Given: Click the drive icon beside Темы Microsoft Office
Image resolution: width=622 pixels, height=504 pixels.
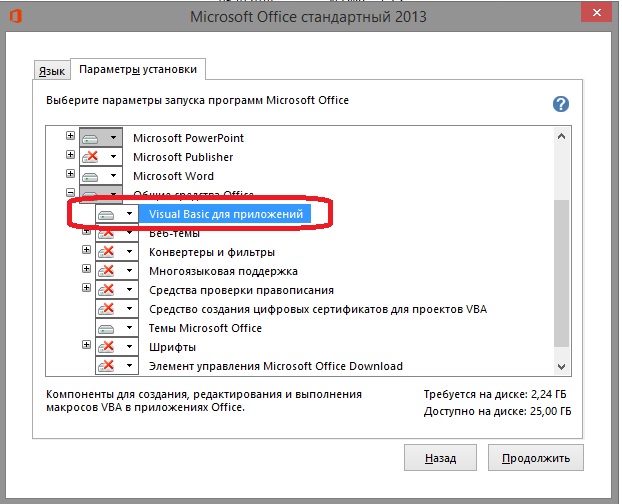Looking at the screenshot, I should pyautogui.click(x=108, y=328).
